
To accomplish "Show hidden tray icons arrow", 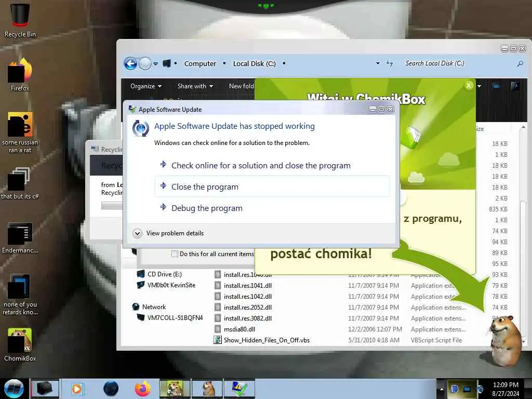I will [442, 389].
